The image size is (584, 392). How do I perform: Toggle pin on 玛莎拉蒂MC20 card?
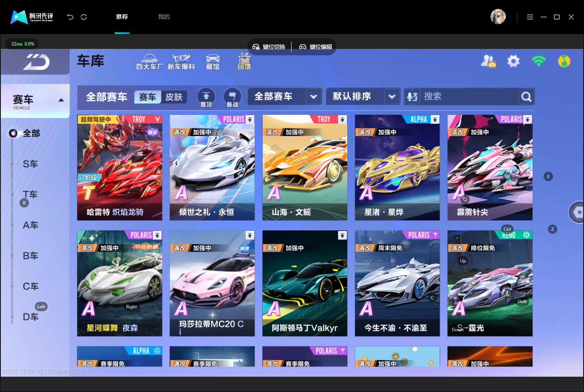coord(250,235)
